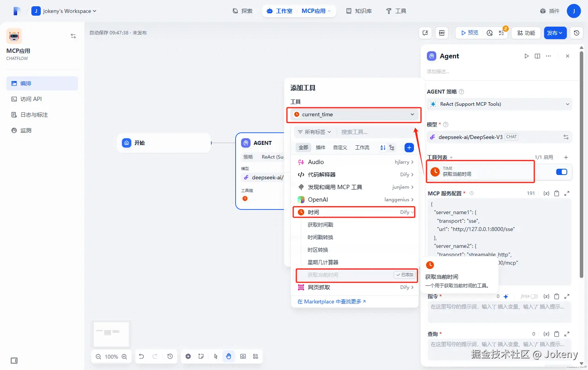Click the jump-to-app icon in top toolbar
This screenshot has height=370, width=588.
tap(425, 33)
